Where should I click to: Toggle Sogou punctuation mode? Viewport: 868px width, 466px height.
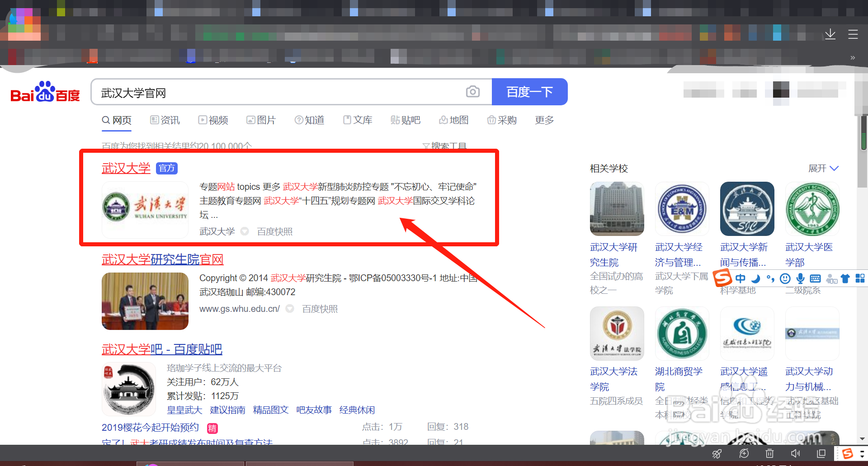click(x=770, y=278)
